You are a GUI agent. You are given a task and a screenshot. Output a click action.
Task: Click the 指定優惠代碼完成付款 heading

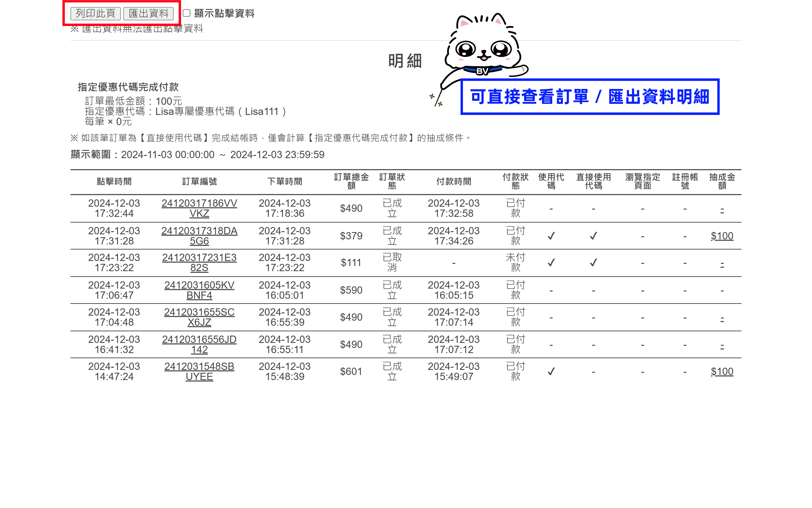pyautogui.click(x=128, y=87)
